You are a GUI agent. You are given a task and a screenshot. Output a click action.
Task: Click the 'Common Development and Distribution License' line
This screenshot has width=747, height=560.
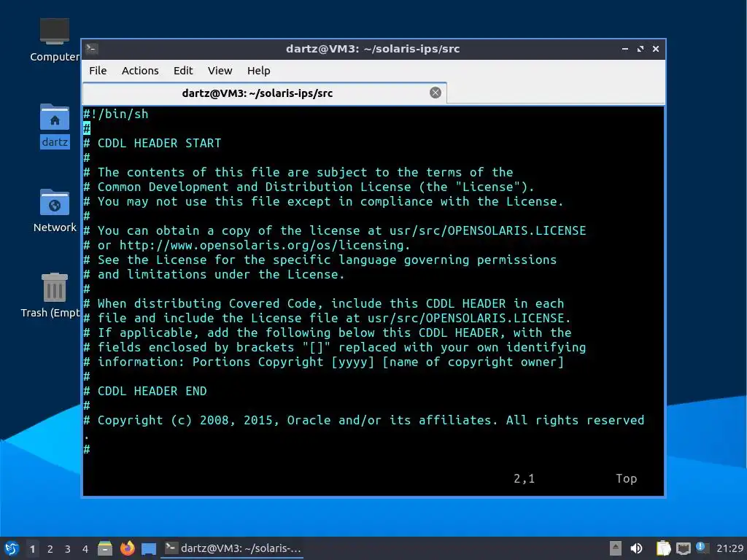tap(309, 187)
